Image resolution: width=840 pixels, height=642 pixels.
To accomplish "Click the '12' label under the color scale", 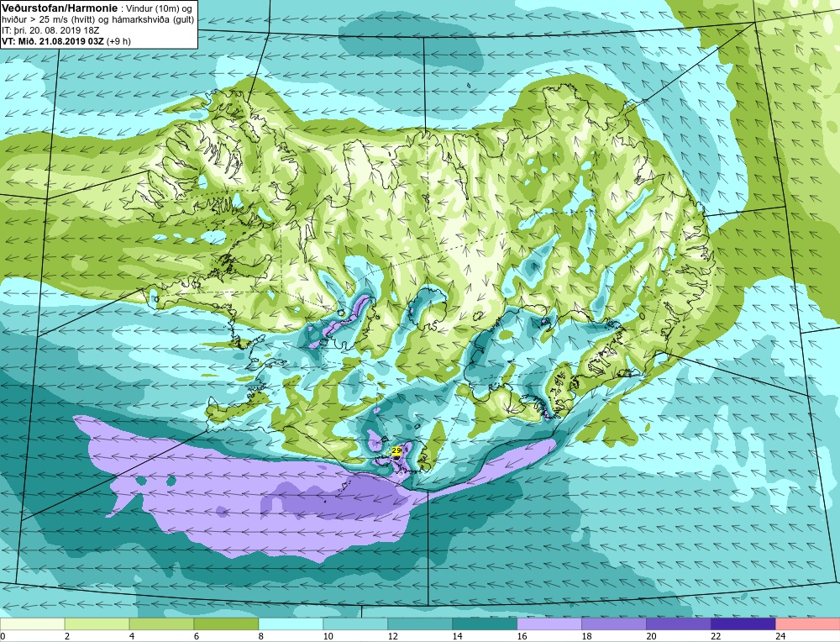I will [x=392, y=636].
